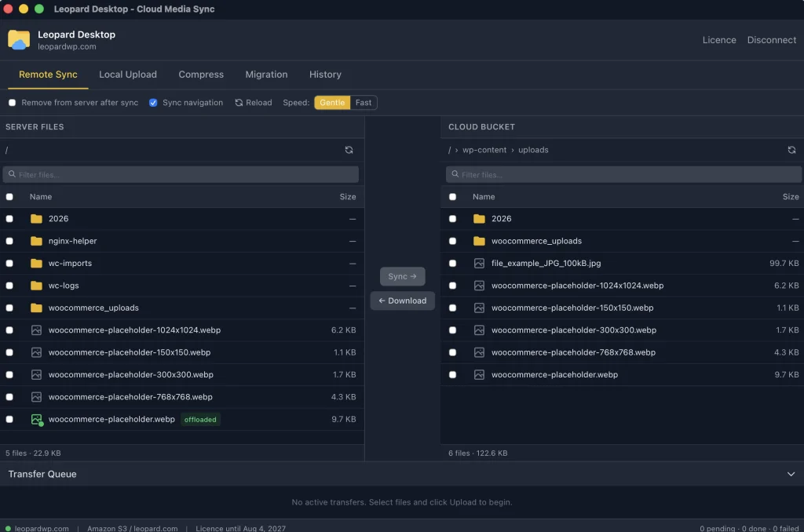804x532 pixels.
Task: Click the 2026 folder icon in Cloud Bucket
Action: point(479,219)
